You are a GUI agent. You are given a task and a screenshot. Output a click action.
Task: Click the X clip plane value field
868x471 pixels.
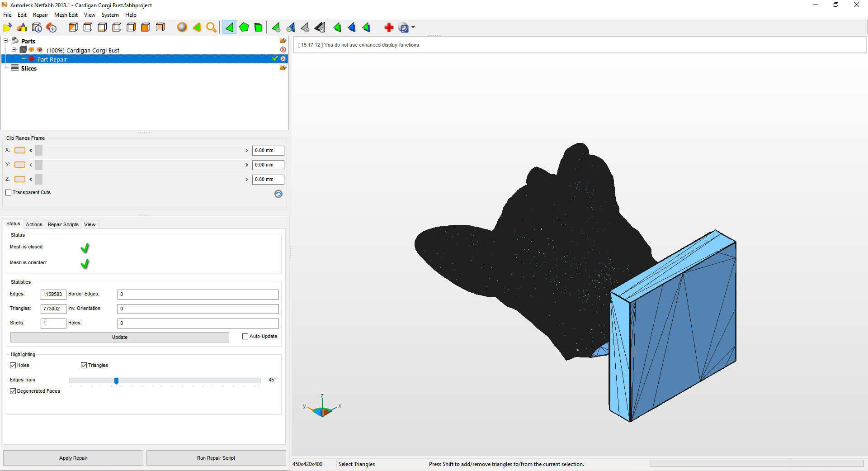click(268, 151)
